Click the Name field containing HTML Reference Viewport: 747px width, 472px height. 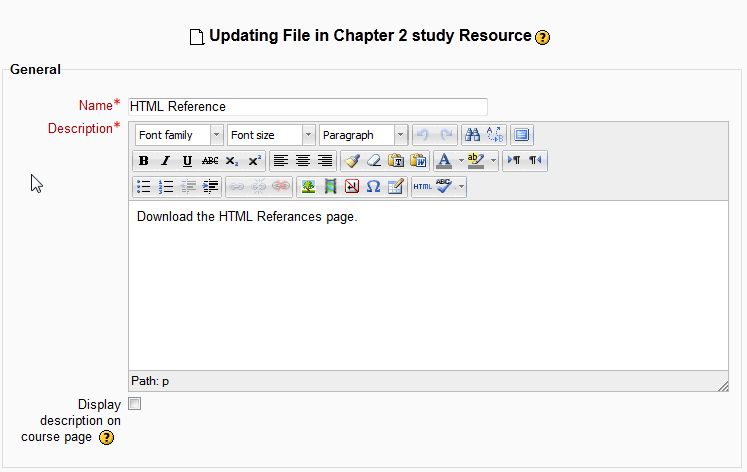point(307,106)
